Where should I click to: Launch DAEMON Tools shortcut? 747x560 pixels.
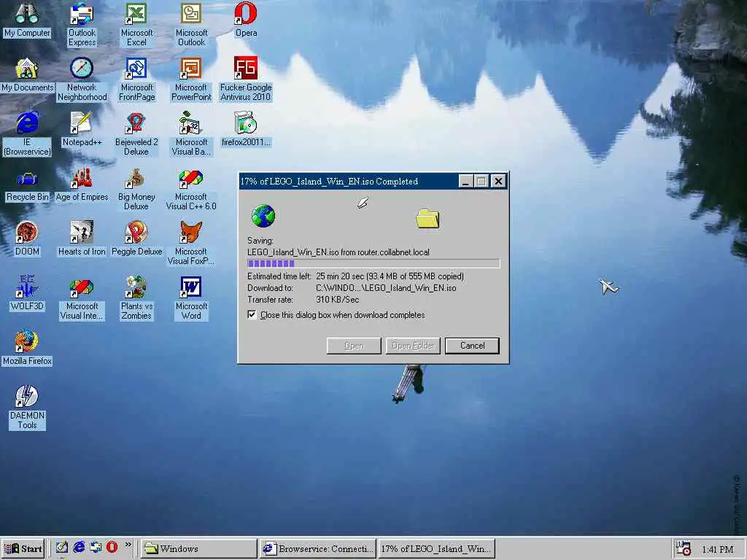click(x=27, y=407)
